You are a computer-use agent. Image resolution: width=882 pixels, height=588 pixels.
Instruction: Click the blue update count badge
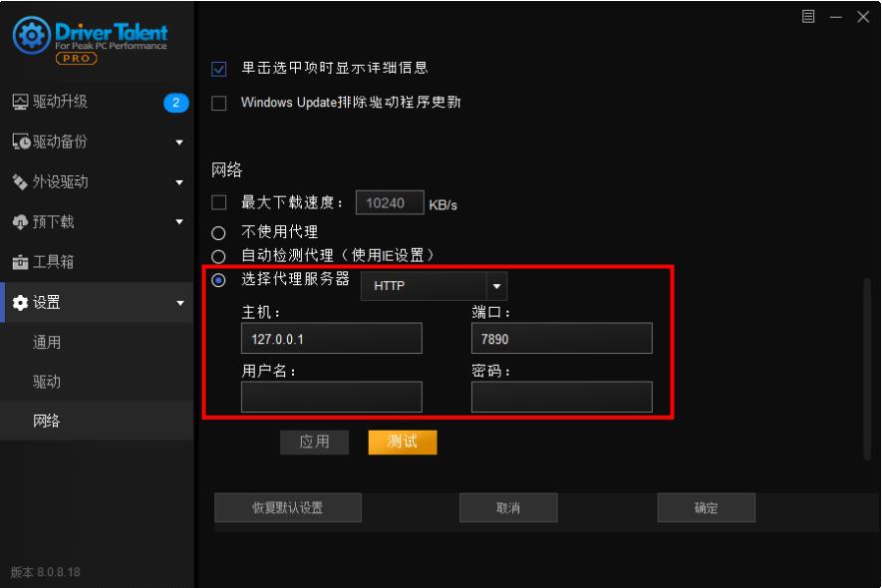pyautogui.click(x=174, y=102)
